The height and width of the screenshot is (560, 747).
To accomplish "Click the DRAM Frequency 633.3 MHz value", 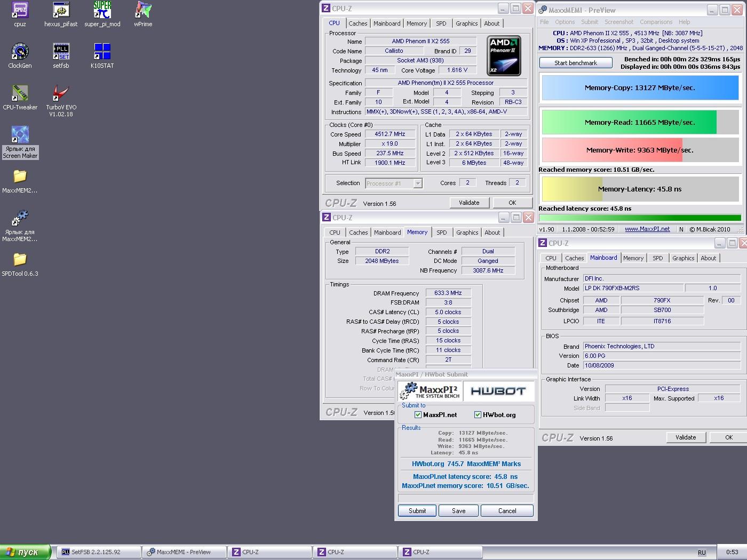I will tap(448, 293).
